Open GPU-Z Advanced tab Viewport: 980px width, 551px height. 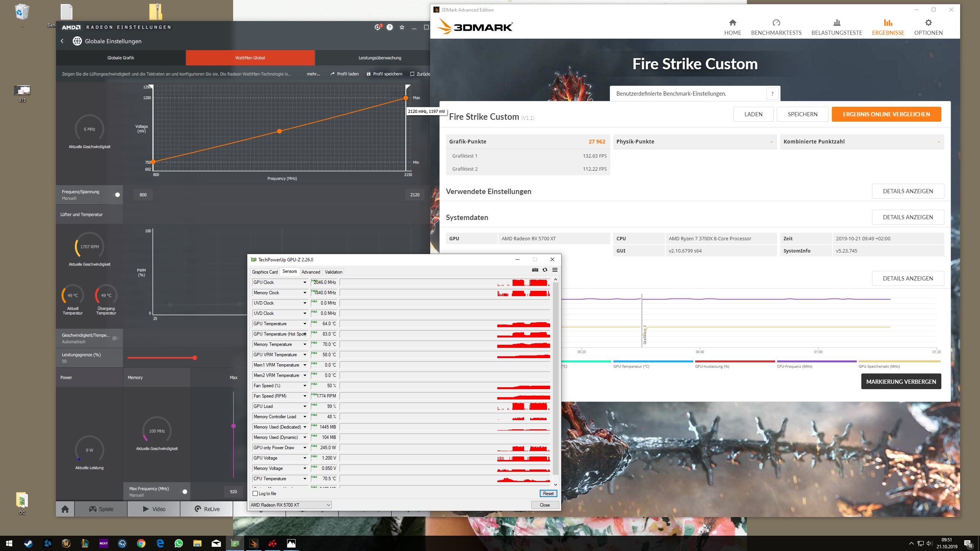click(x=311, y=272)
